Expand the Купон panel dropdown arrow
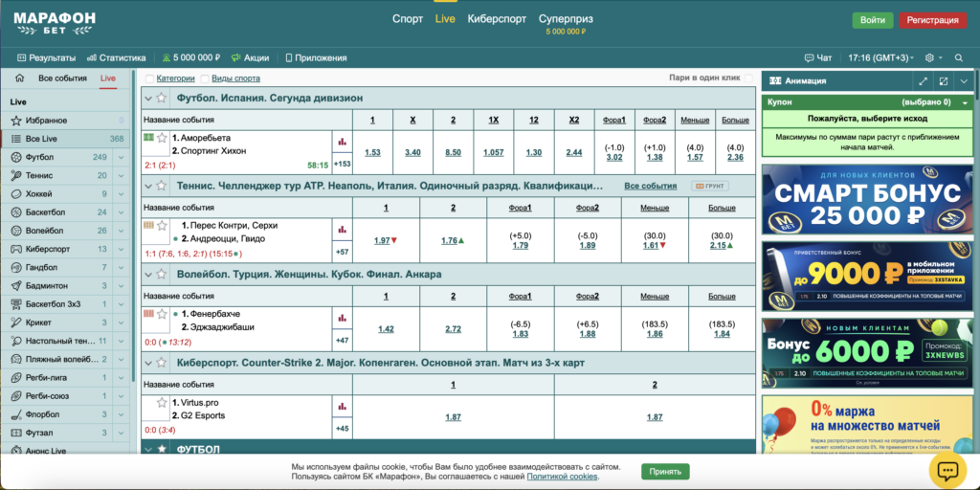Screen dimensions: 980x490 pos(965,102)
